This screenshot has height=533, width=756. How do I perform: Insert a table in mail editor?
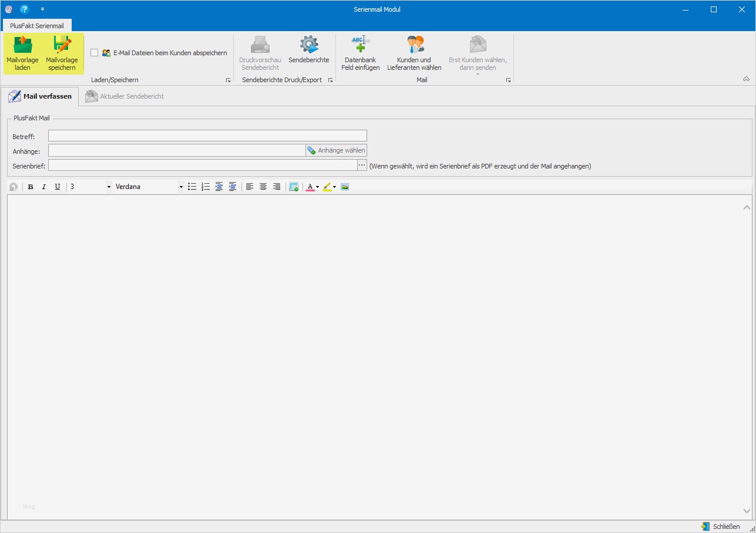[x=294, y=187]
